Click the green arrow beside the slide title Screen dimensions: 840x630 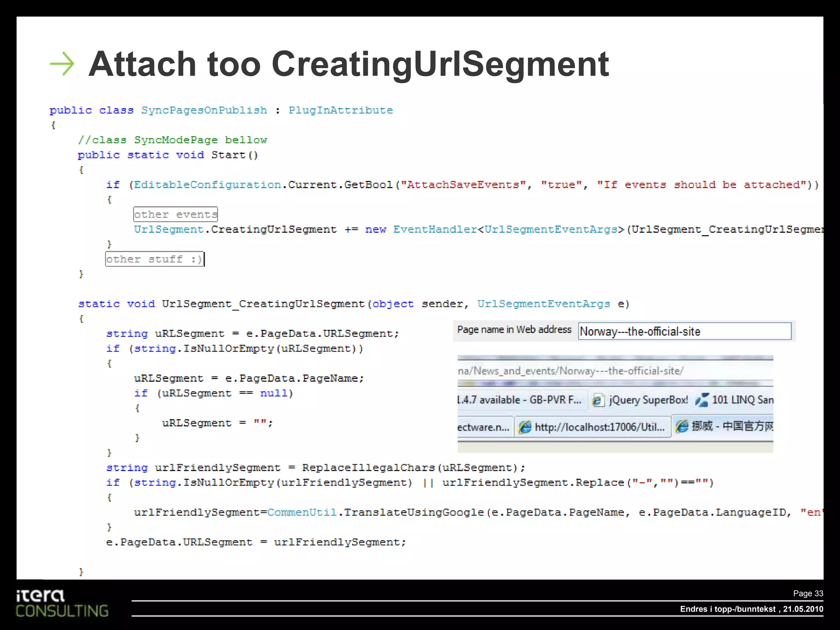[62, 64]
